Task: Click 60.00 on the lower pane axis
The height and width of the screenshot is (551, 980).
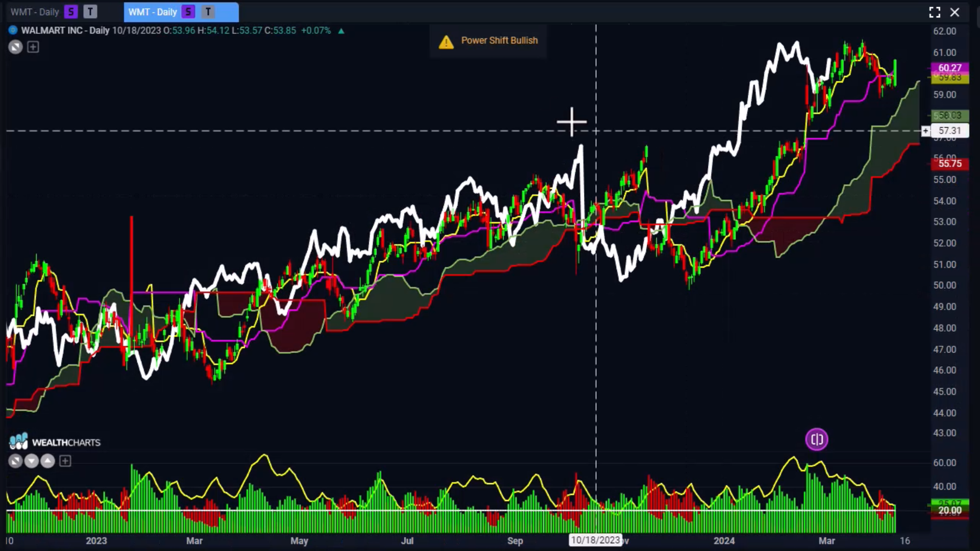Action: pyautogui.click(x=945, y=463)
